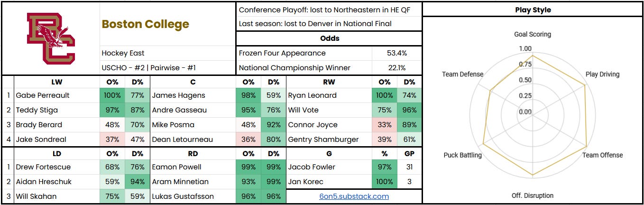Screen dimensions: 644x205
Task: Open the 6on5.substack.com link
Action: (354, 196)
